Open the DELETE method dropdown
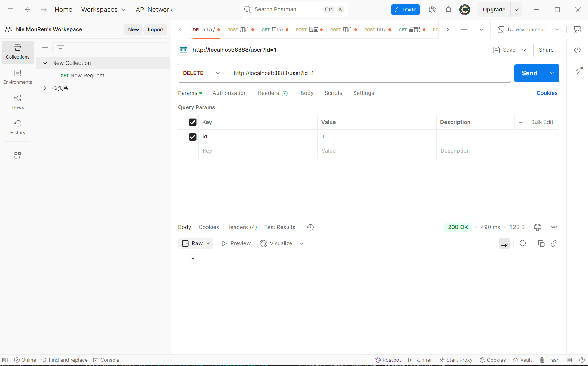This screenshot has width=588, height=366. [202, 73]
